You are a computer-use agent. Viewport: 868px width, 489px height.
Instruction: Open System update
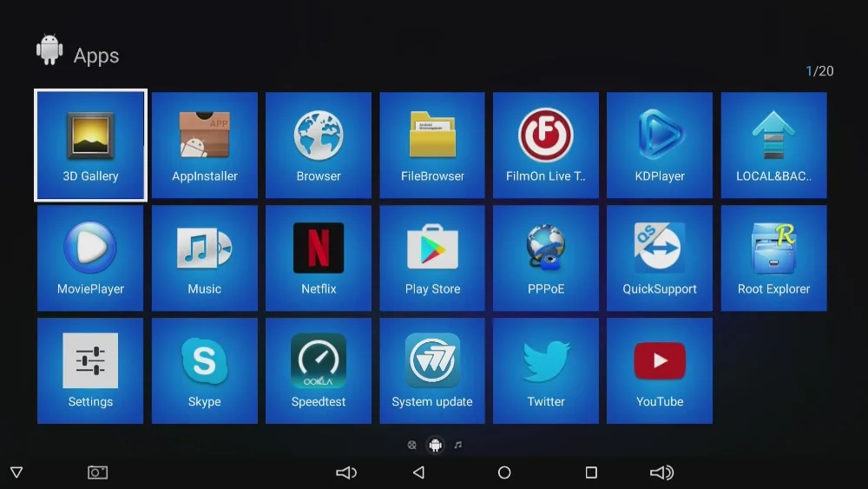(432, 371)
